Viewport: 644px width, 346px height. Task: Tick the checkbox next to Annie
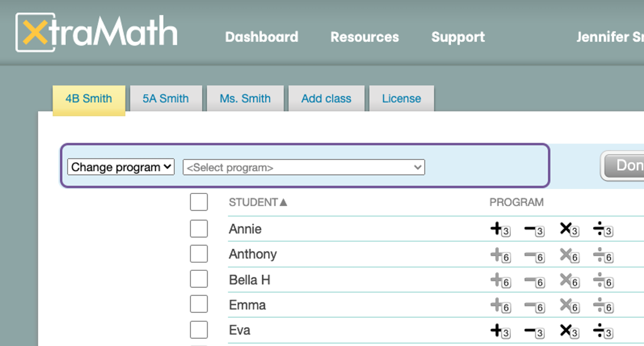[199, 229]
